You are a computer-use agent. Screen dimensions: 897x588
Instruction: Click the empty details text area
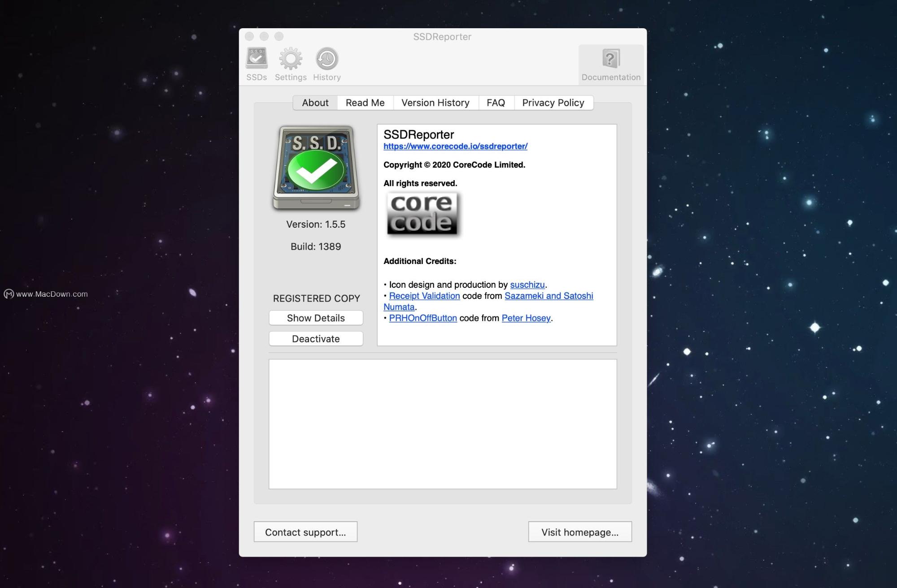pos(443,424)
